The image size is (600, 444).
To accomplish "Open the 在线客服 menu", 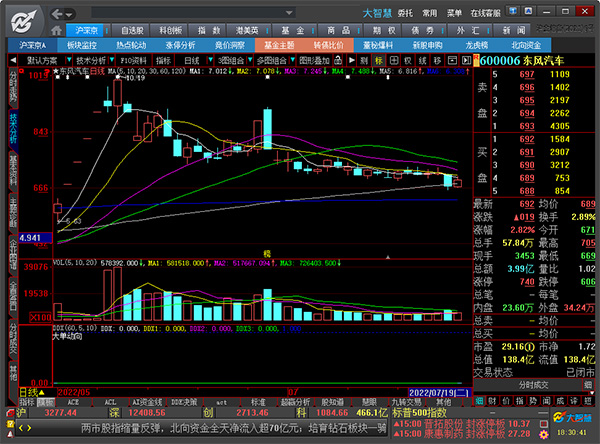I will pos(485,13).
